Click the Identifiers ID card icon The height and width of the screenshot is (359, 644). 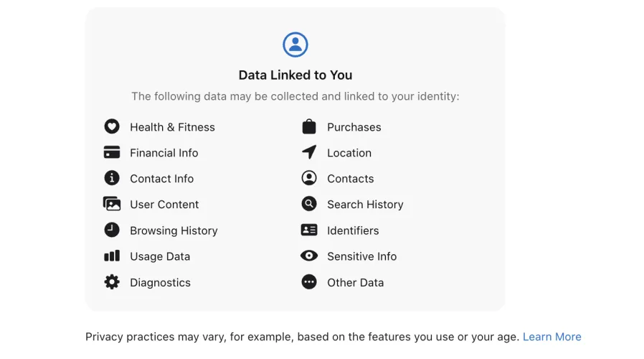309,230
